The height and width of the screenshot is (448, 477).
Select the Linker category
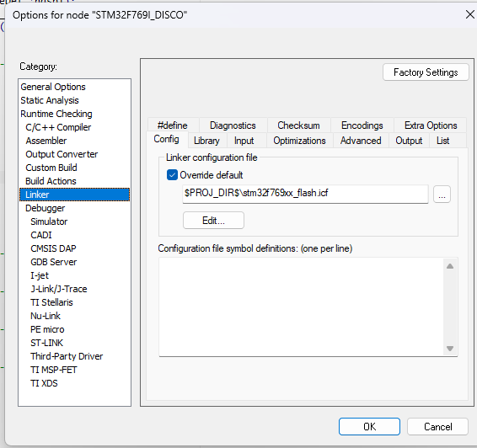coord(74,195)
